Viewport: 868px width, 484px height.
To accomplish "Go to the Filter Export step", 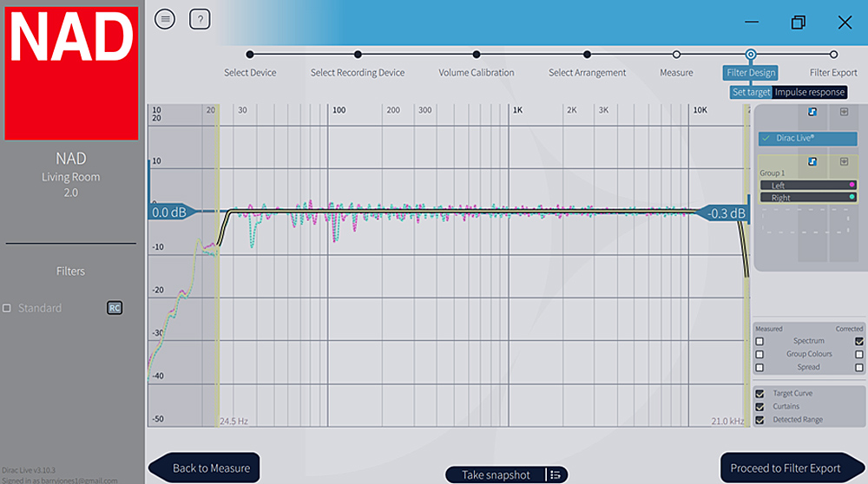I will (x=833, y=73).
